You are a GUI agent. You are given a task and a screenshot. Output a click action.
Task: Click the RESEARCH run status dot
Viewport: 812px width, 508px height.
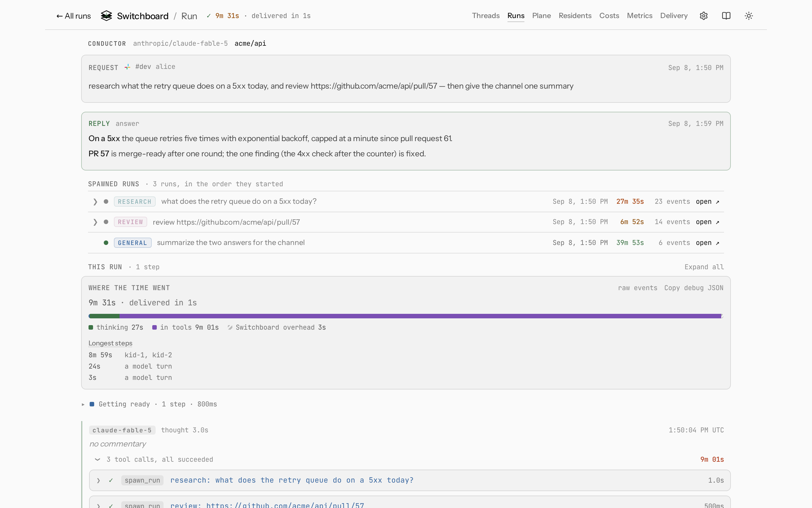tap(106, 202)
